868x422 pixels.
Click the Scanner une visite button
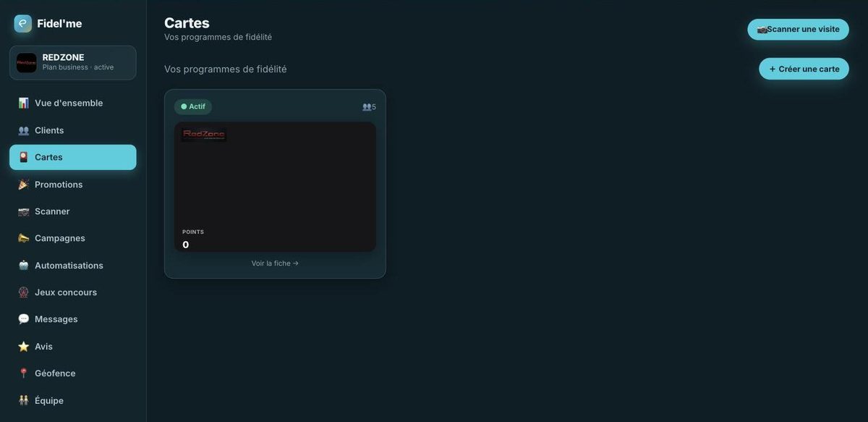pyautogui.click(x=799, y=30)
